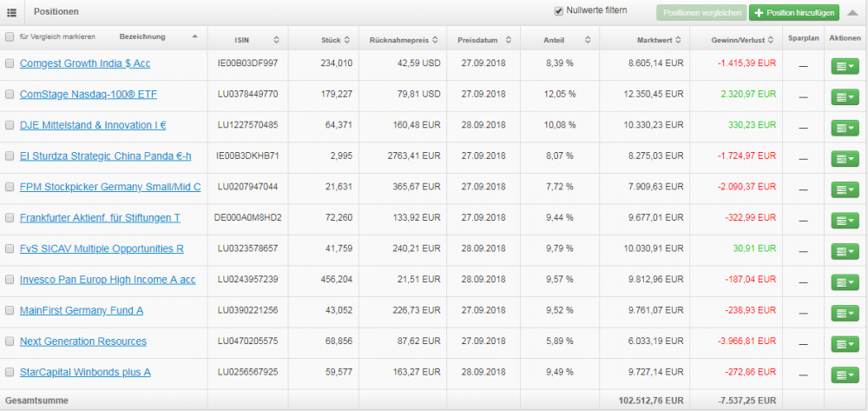
Task: Open FPM Stockpicker Germany Small/Mid C link
Action: click(110, 187)
